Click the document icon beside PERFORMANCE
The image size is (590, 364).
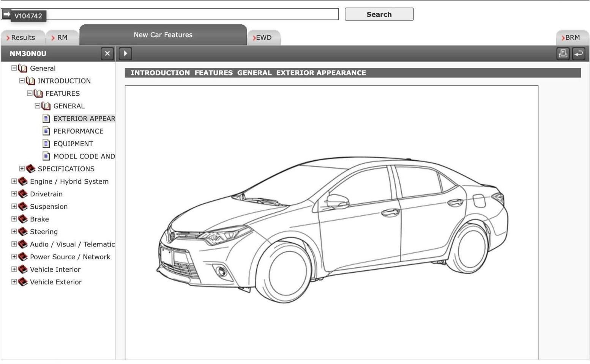tap(46, 131)
